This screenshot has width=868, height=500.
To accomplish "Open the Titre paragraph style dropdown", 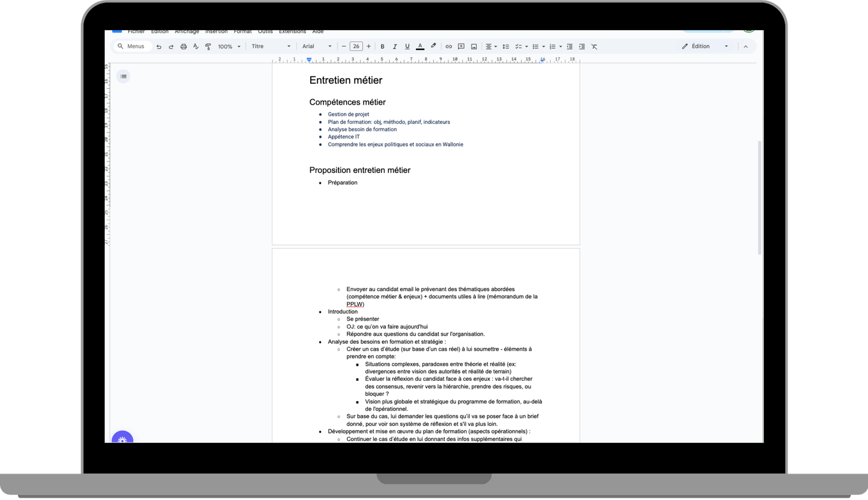I will pyautogui.click(x=271, y=47).
